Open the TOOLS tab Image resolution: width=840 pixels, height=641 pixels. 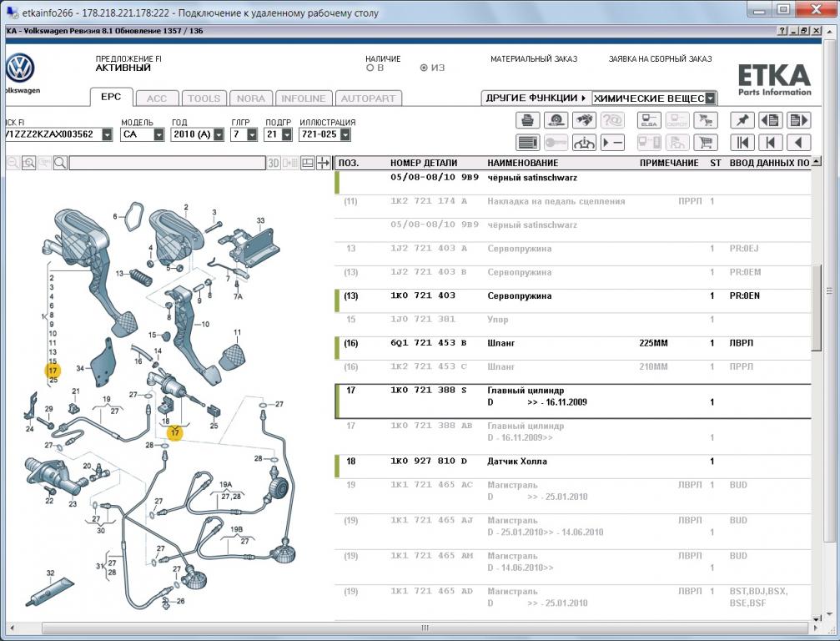pos(204,98)
